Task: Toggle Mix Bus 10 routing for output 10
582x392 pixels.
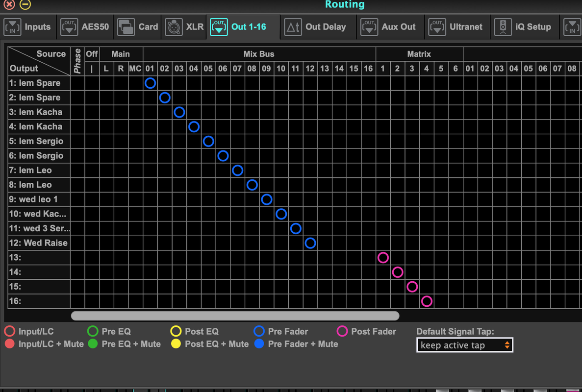Action: [x=281, y=214]
